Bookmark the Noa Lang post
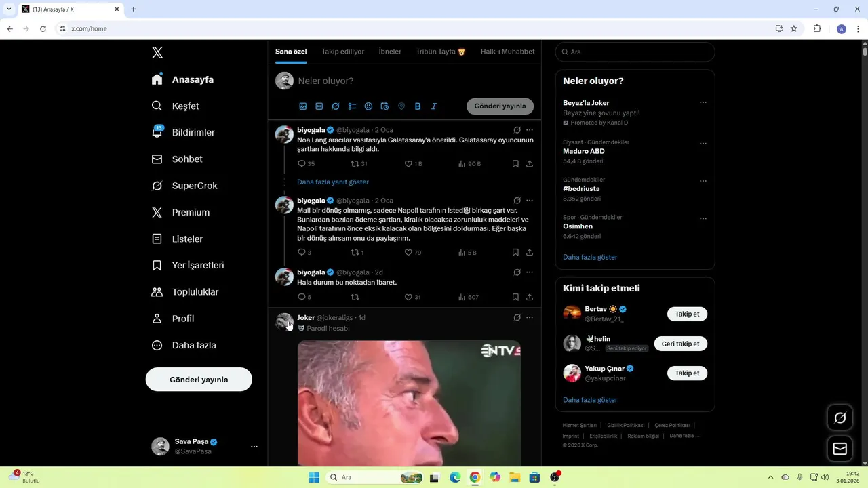 [515, 164]
